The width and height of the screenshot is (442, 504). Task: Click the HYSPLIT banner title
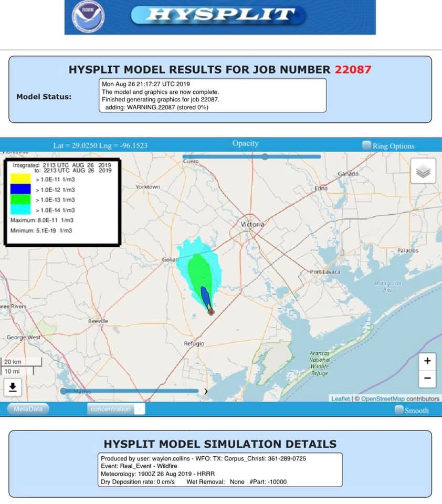point(218,15)
